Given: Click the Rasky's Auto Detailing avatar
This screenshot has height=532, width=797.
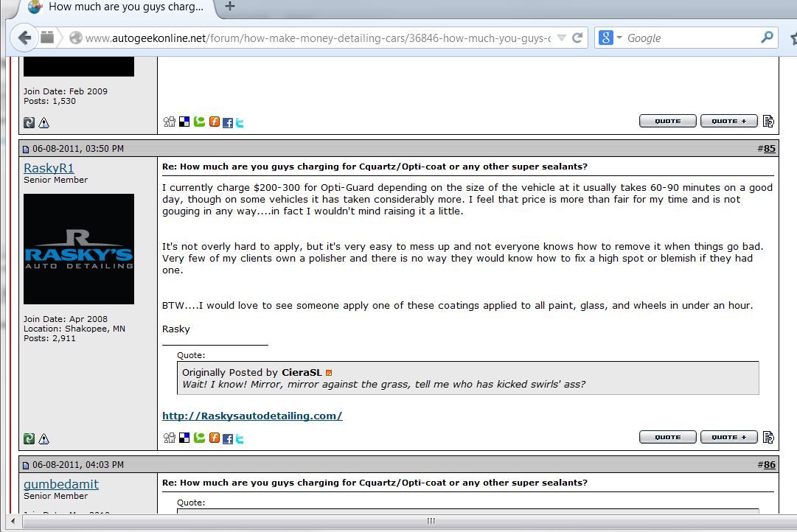Looking at the screenshot, I should (79, 249).
